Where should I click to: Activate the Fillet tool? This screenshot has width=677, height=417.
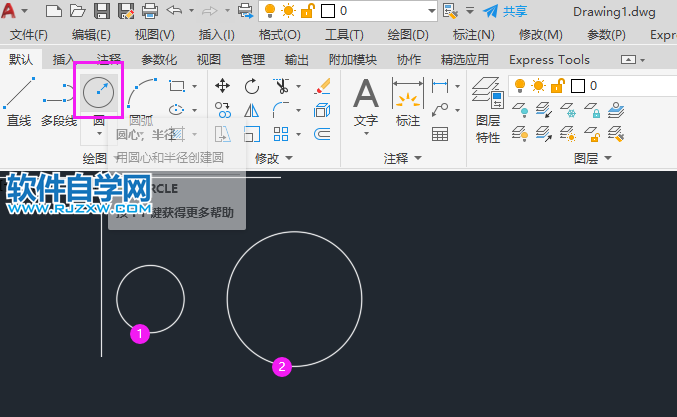(x=281, y=110)
